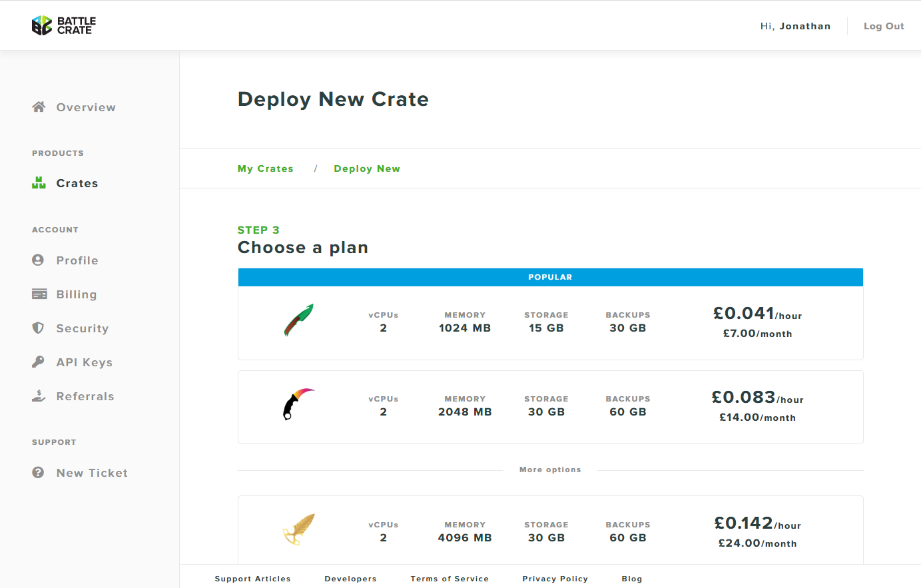Open the Blog footer link
921x588 pixels.
[x=632, y=579]
